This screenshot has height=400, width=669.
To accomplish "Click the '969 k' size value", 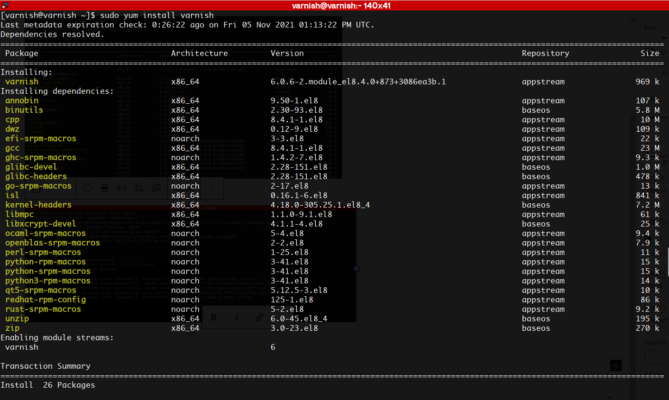I will (x=647, y=81).
